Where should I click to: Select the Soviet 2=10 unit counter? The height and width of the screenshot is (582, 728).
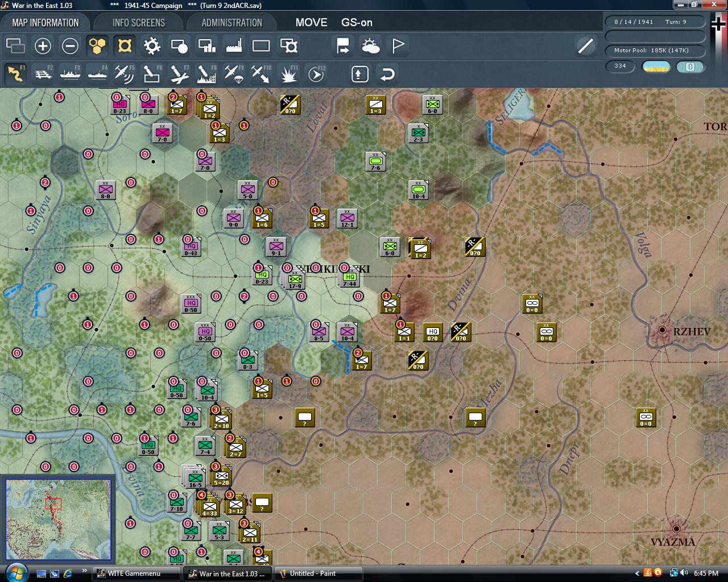tap(221, 418)
